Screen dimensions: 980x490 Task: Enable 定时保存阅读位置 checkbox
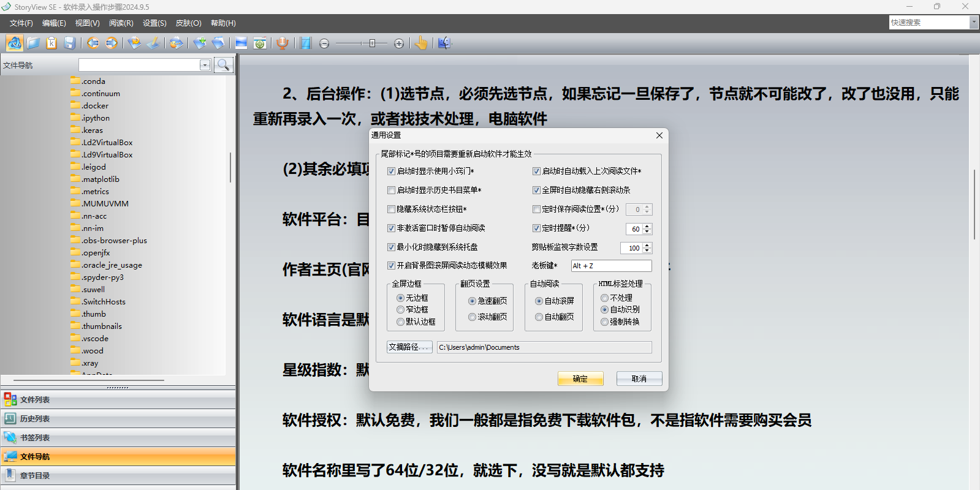click(x=536, y=209)
